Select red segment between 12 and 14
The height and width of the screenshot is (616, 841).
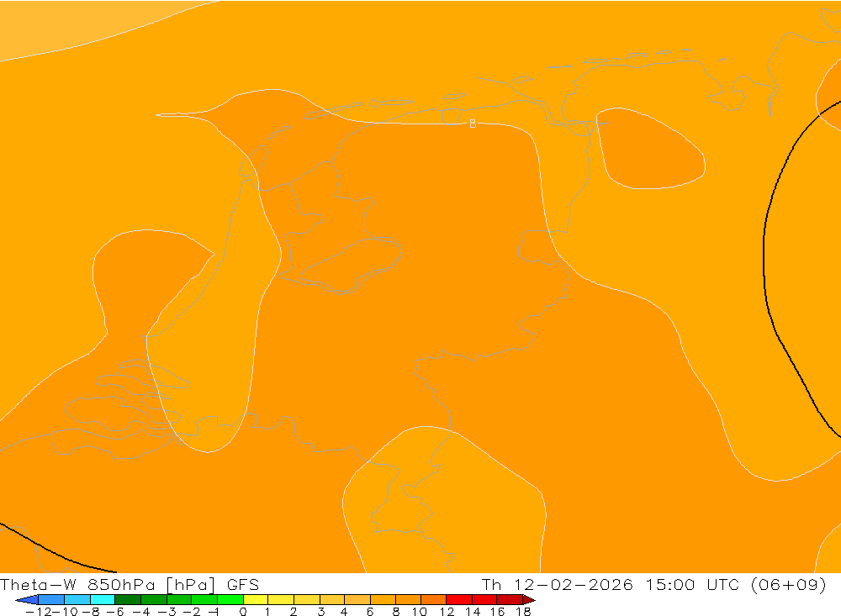pyautogui.click(x=459, y=600)
